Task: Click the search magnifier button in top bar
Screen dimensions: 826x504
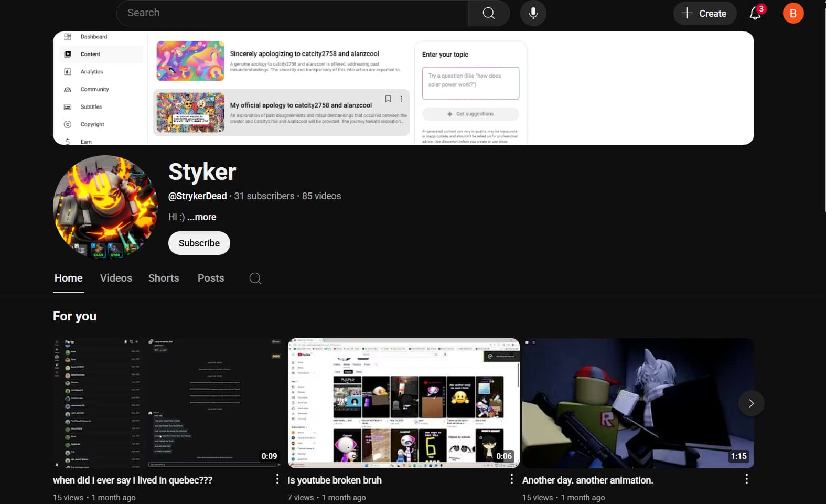Action: [x=488, y=13]
